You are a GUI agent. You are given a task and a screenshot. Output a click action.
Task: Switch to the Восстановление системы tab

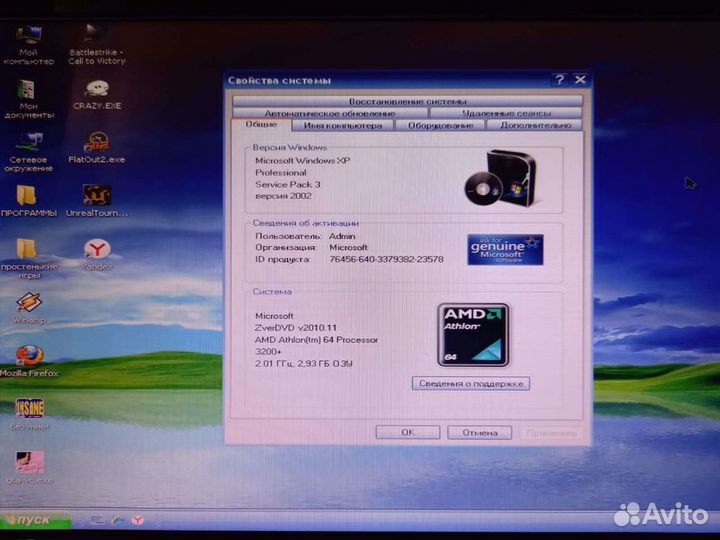(x=408, y=101)
